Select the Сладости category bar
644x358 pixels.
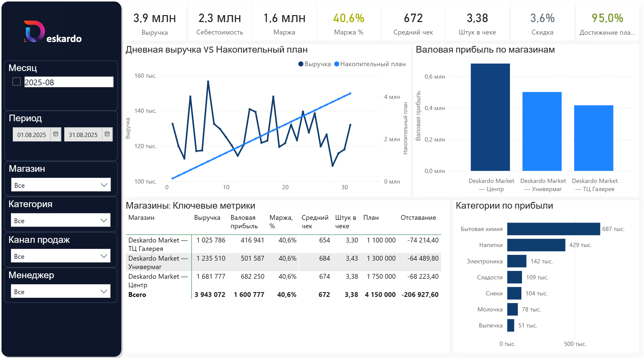(515, 277)
